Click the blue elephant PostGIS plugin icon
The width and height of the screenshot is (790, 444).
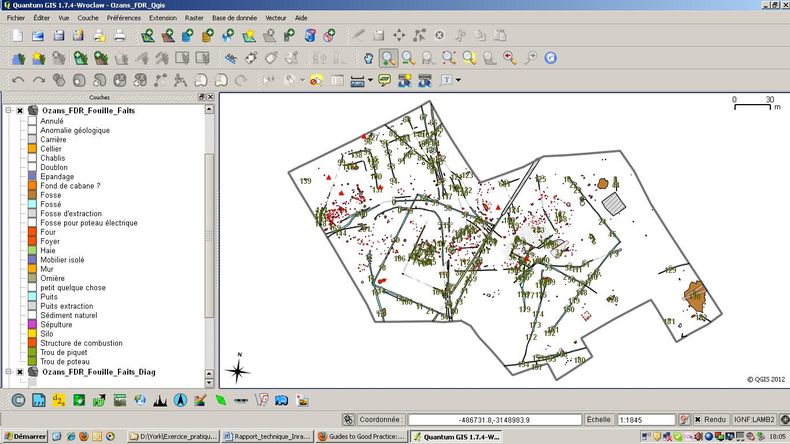pyautogui.click(x=282, y=401)
